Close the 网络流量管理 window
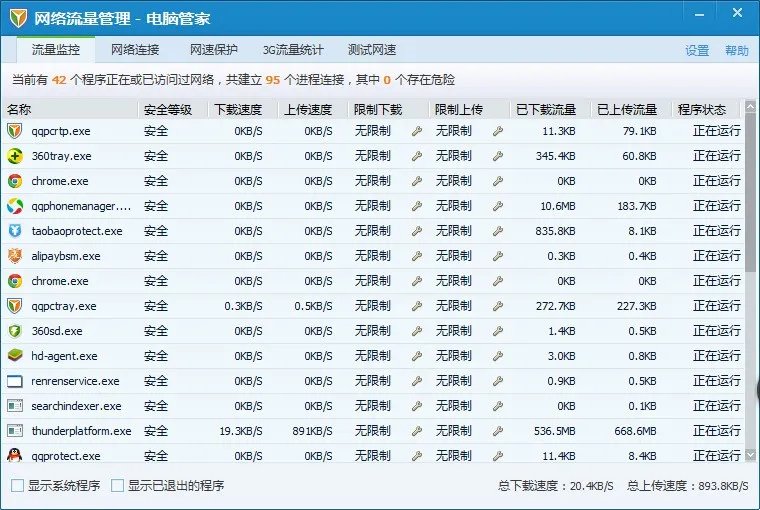Image resolution: width=760 pixels, height=510 pixels. click(737, 13)
